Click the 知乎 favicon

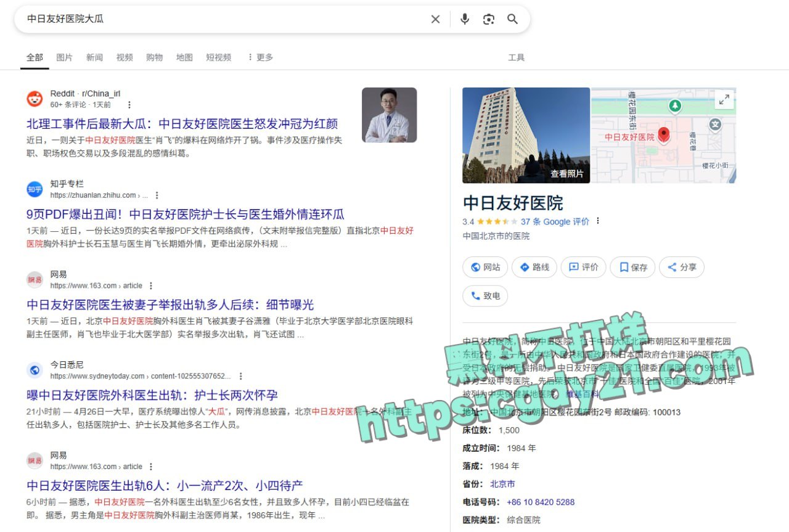coord(35,189)
